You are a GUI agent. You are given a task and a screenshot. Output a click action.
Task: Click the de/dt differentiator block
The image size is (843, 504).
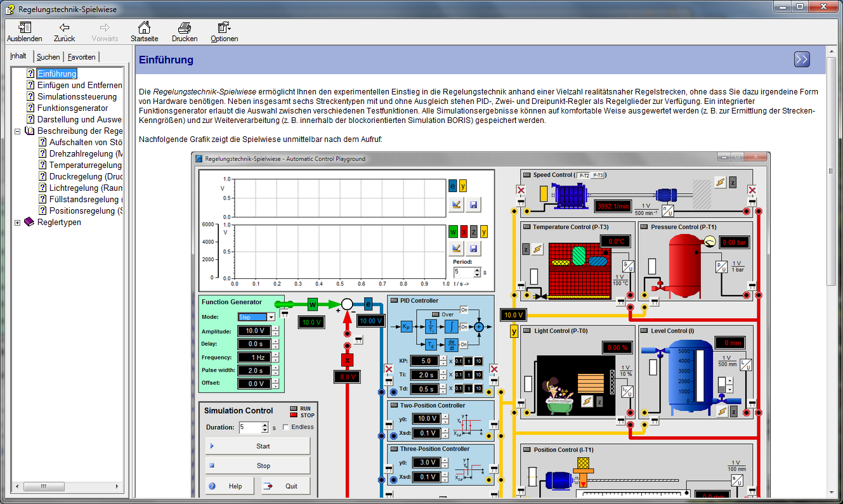tap(451, 345)
